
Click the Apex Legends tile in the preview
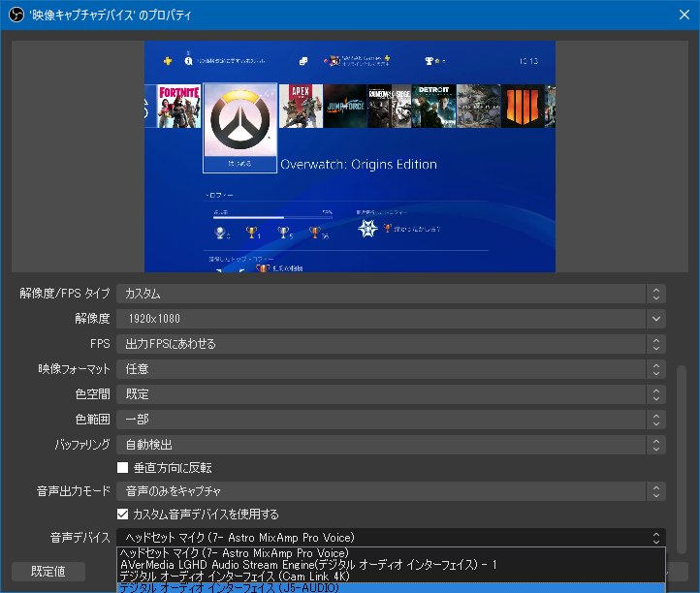pyautogui.click(x=301, y=107)
